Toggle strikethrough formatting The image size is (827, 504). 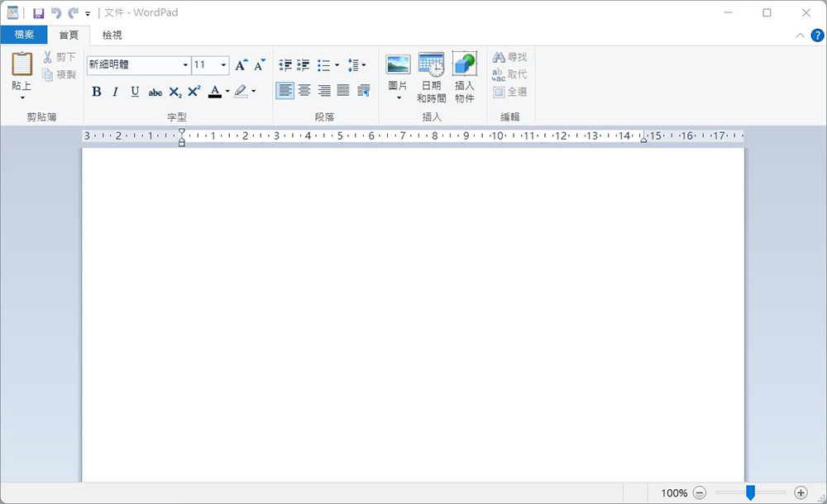point(155,93)
